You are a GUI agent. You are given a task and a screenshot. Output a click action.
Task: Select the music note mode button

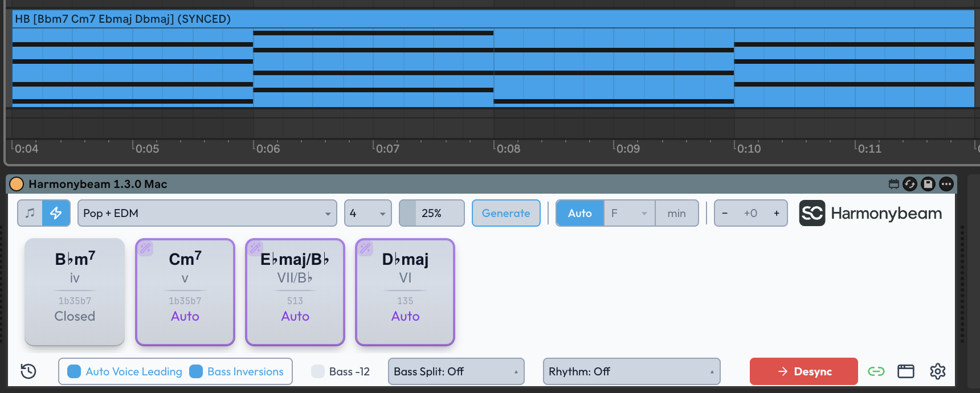[x=30, y=213]
